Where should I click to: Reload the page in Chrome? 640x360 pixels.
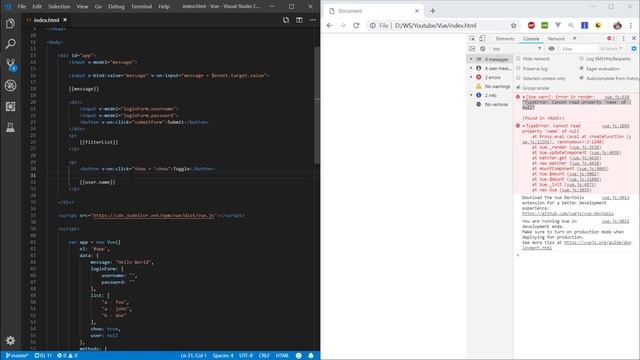click(x=356, y=25)
